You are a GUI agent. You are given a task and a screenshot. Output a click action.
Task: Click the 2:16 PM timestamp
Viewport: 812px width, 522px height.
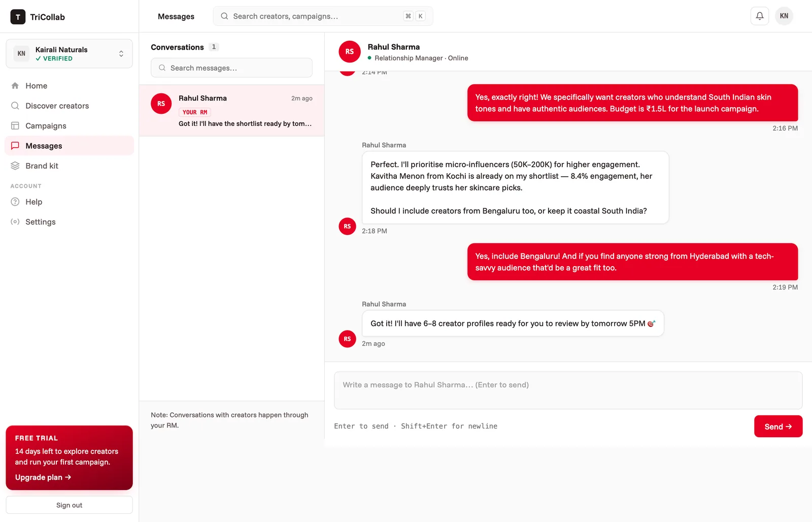coord(785,128)
